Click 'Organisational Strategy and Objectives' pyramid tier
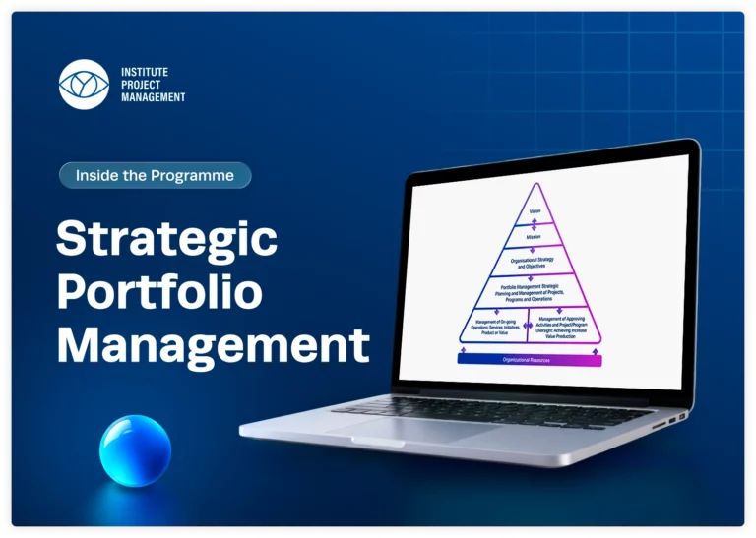This screenshot has width=756, height=538. (532, 263)
